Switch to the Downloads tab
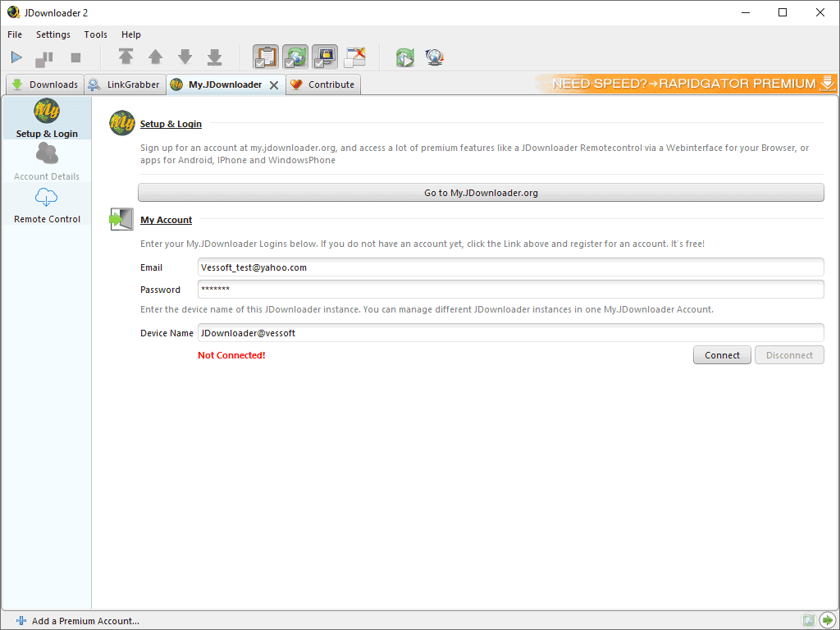 45,84
